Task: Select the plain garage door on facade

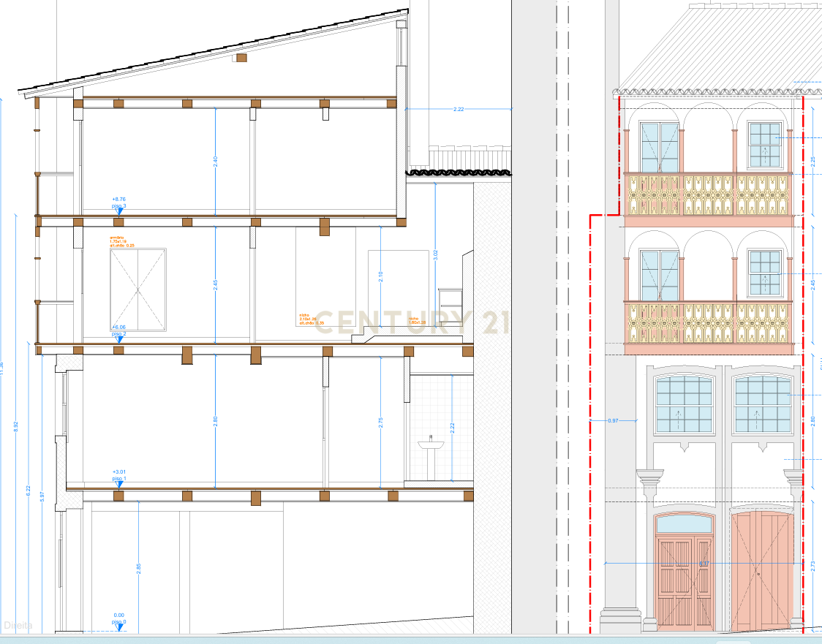Action: [x=761, y=570]
